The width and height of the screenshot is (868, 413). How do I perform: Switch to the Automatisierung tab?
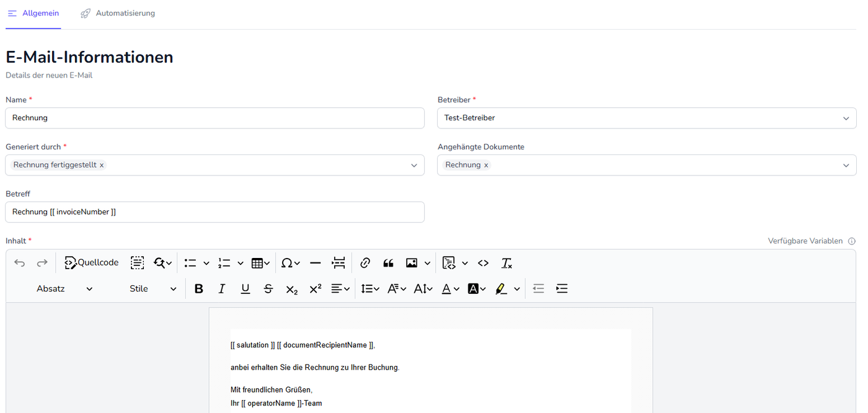pyautogui.click(x=118, y=13)
